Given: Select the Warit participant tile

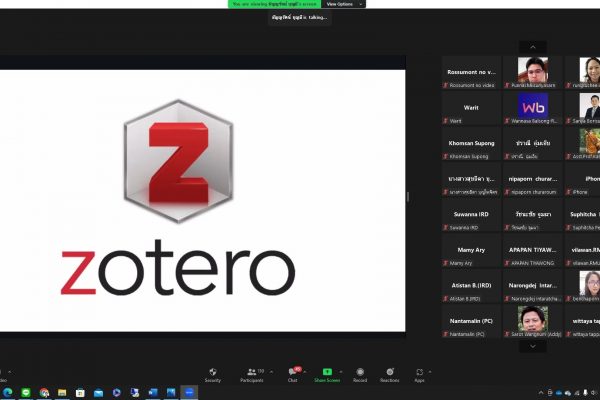Looking at the screenshot, I should tap(471, 108).
